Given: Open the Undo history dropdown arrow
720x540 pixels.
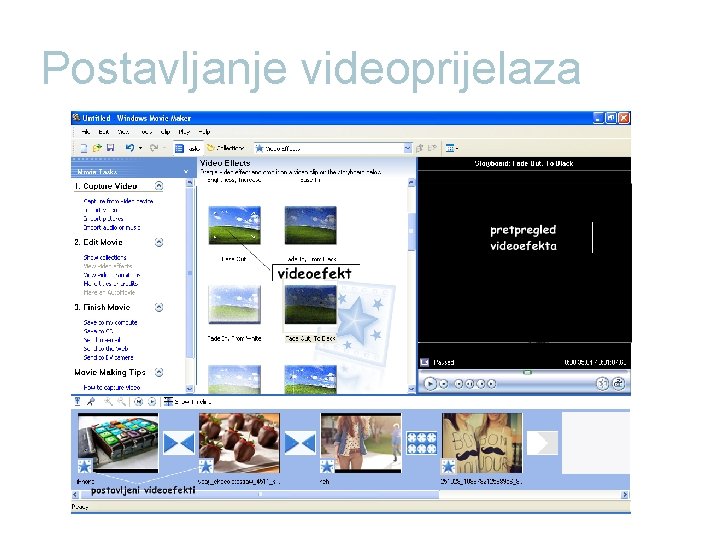Looking at the screenshot, I should (141, 148).
